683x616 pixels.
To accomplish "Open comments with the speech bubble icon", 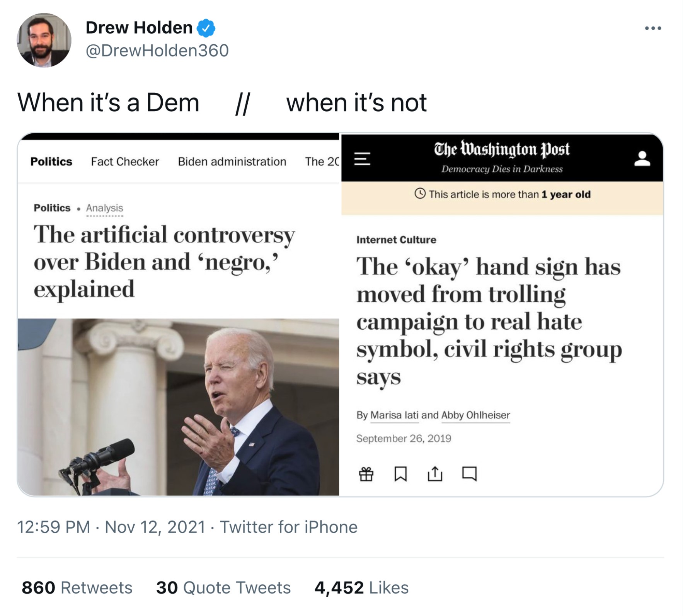I will click(x=469, y=474).
